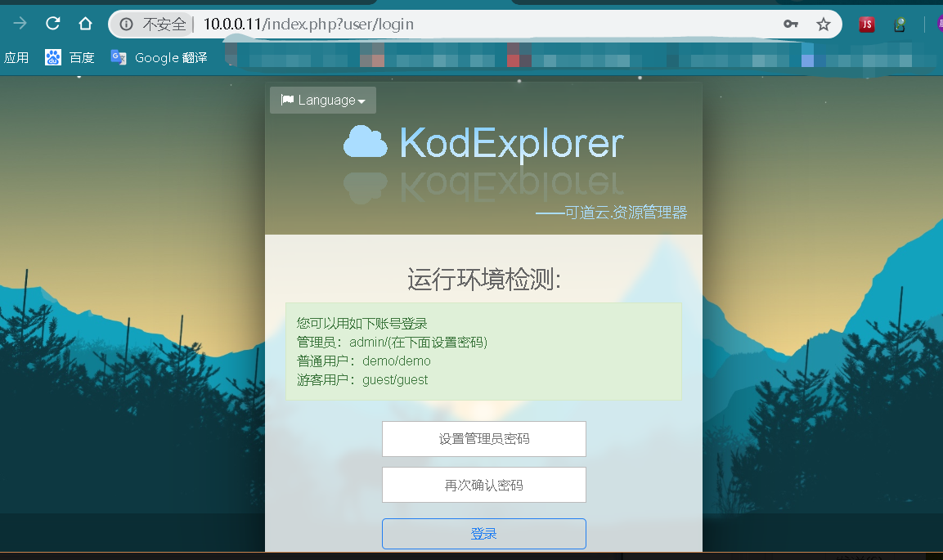Click the browser forward arrow
943x560 pixels.
(x=20, y=24)
